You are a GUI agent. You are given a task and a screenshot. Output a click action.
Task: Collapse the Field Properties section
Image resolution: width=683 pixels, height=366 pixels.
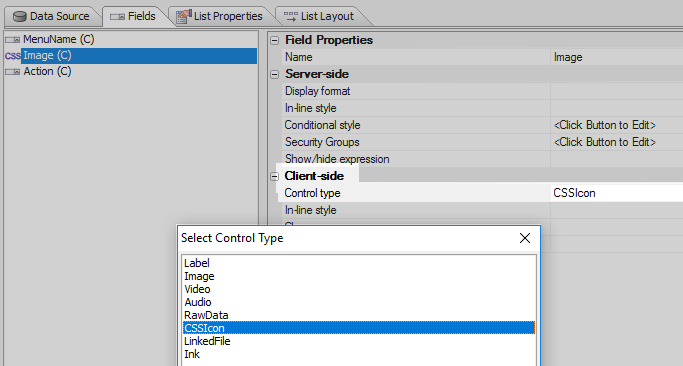tap(274, 41)
